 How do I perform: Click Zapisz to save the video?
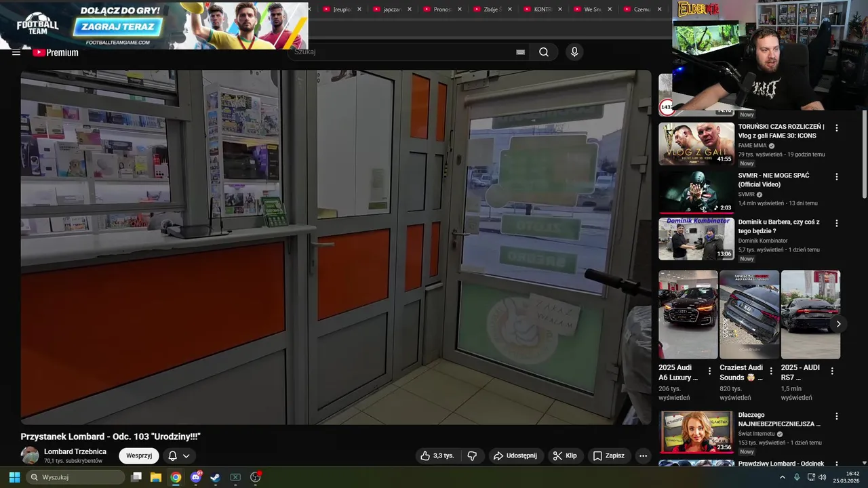coord(609,455)
